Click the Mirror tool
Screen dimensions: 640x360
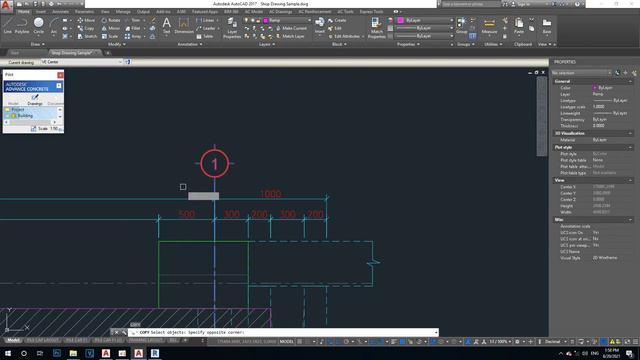point(111,28)
